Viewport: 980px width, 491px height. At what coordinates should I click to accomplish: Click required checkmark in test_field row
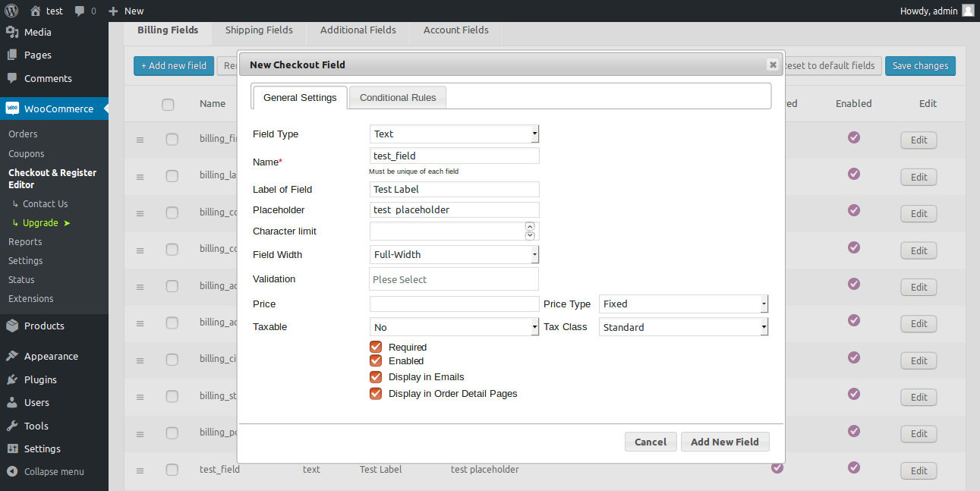(777, 467)
